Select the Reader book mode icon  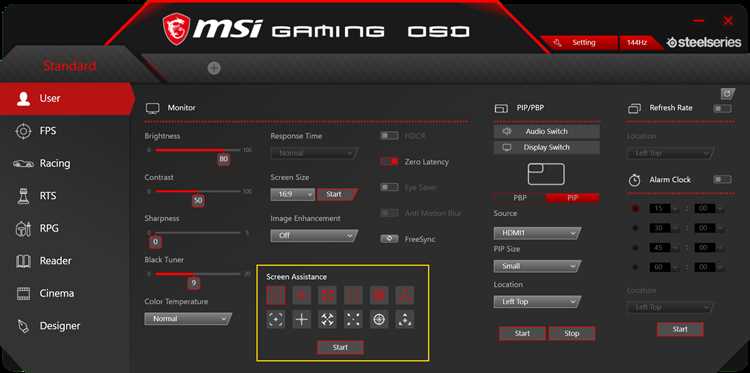coord(23,261)
